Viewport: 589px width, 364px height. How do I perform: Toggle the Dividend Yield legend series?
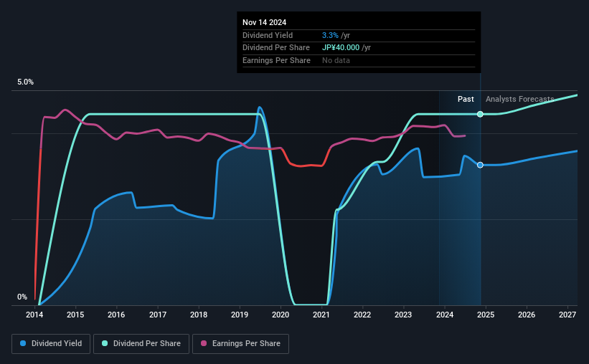(x=51, y=344)
